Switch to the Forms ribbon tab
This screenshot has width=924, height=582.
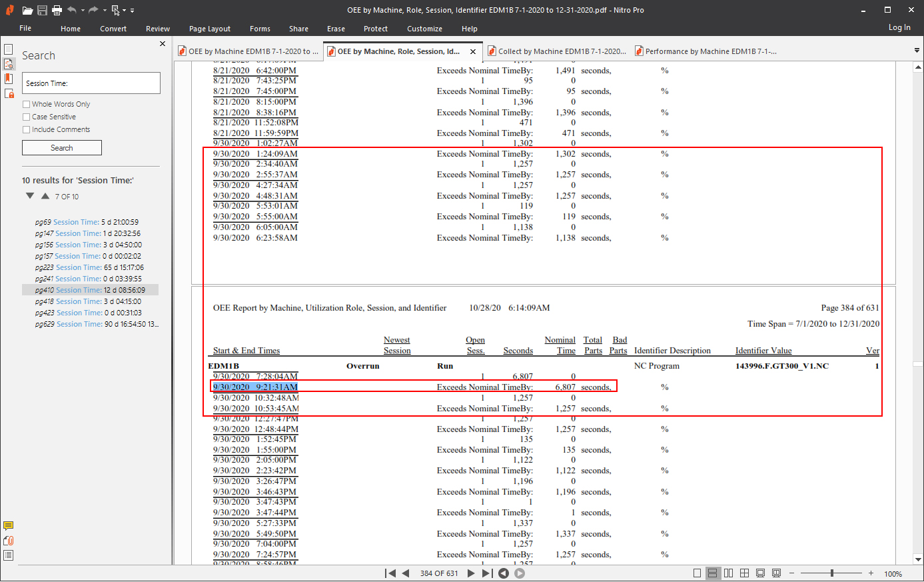(x=260, y=29)
